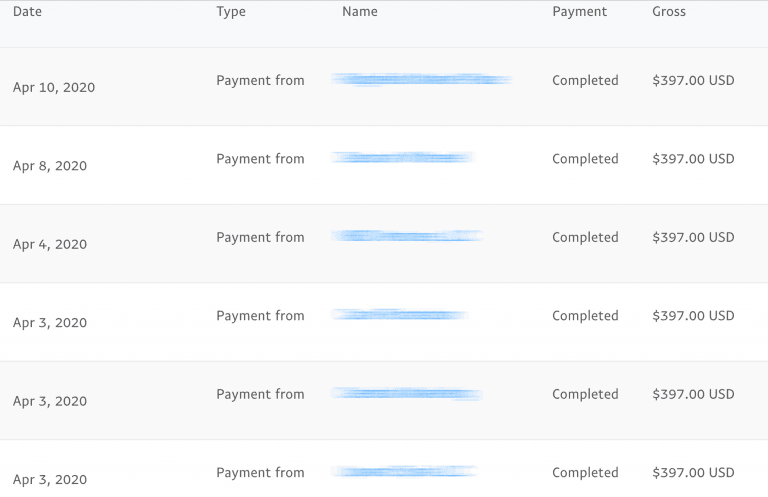
Task: Click "Payment from" in the Apr 4 row
Action: (x=260, y=237)
